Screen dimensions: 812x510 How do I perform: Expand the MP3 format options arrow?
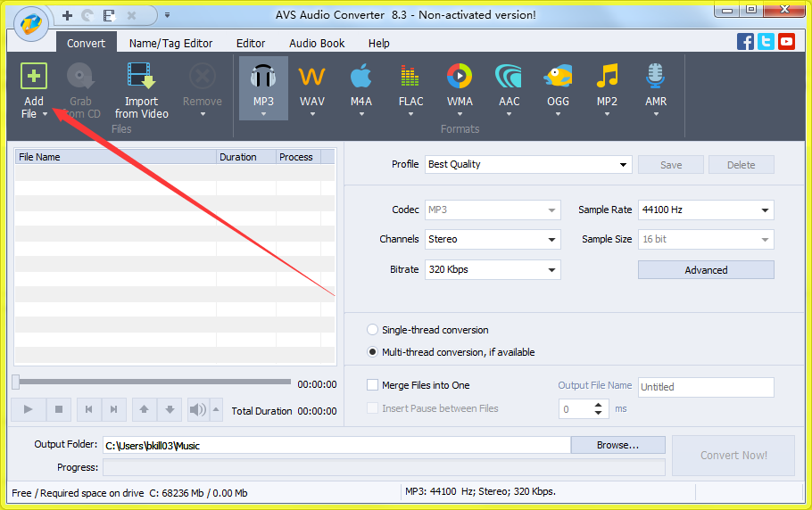tap(263, 114)
